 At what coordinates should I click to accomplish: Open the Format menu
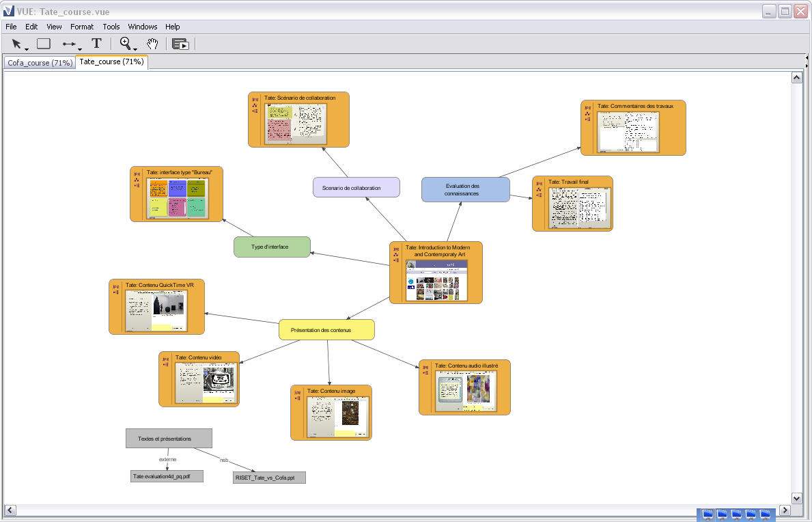pos(82,27)
